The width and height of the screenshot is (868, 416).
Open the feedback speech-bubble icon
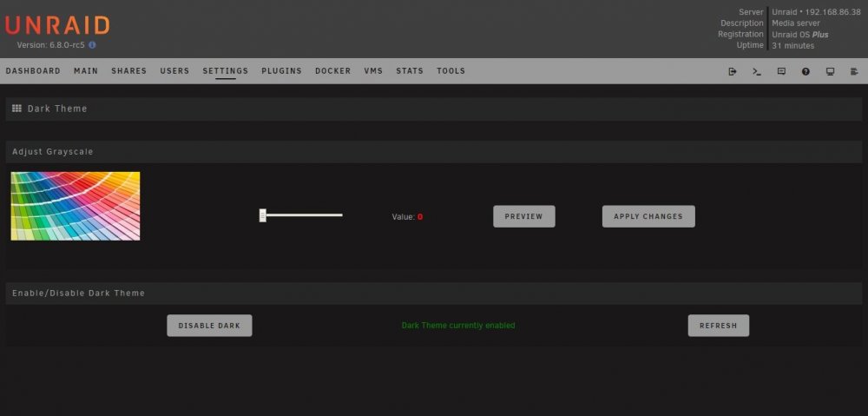pyautogui.click(x=781, y=71)
